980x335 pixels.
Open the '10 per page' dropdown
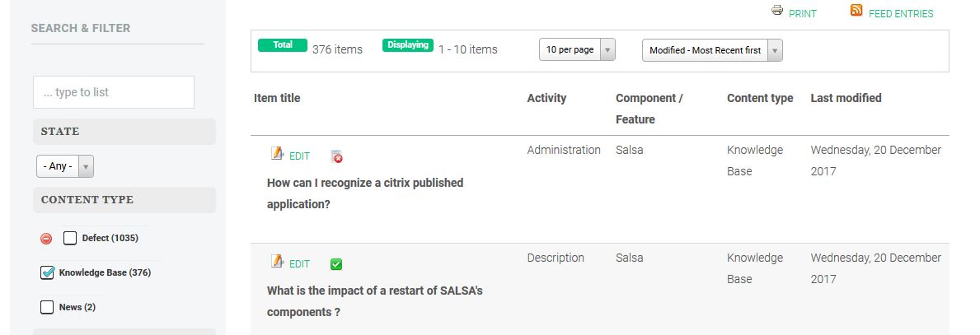(577, 50)
